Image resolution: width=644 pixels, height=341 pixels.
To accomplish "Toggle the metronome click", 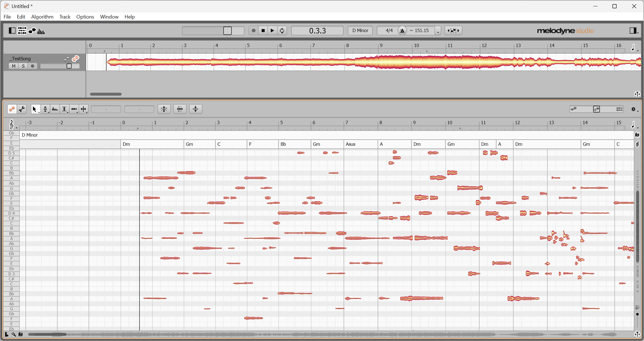I will coord(402,30).
